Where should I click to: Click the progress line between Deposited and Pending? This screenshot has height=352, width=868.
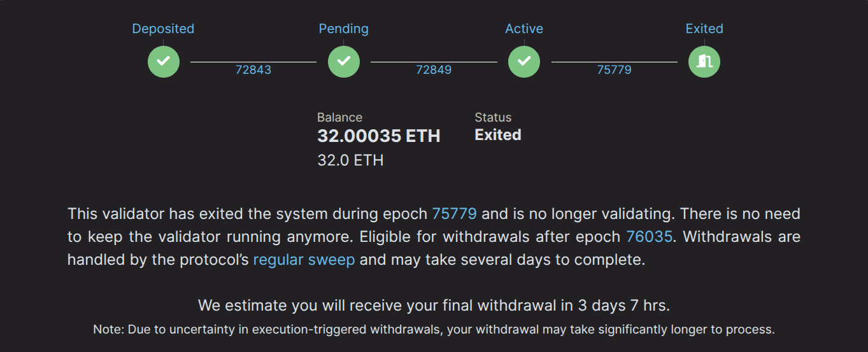pos(253,62)
